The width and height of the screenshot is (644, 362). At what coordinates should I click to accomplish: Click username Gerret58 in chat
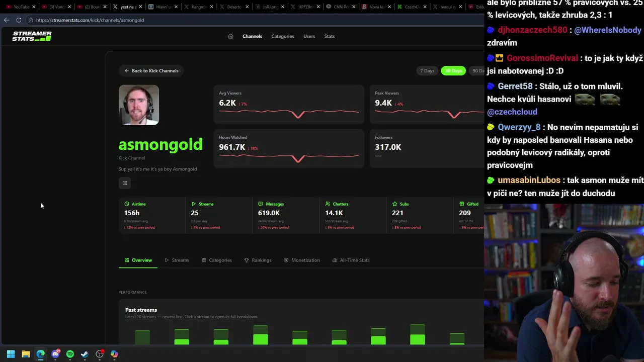tap(515, 86)
